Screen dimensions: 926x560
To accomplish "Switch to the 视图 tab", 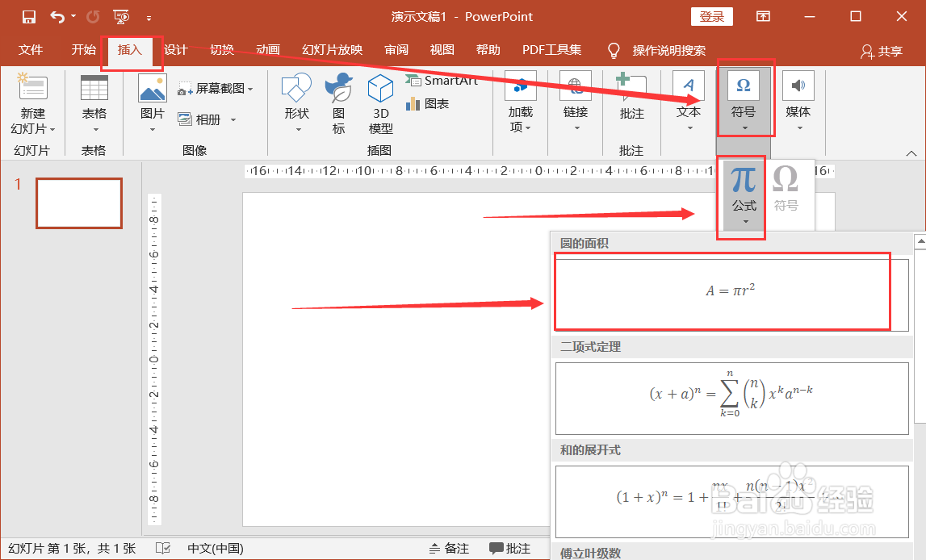I will [x=442, y=50].
